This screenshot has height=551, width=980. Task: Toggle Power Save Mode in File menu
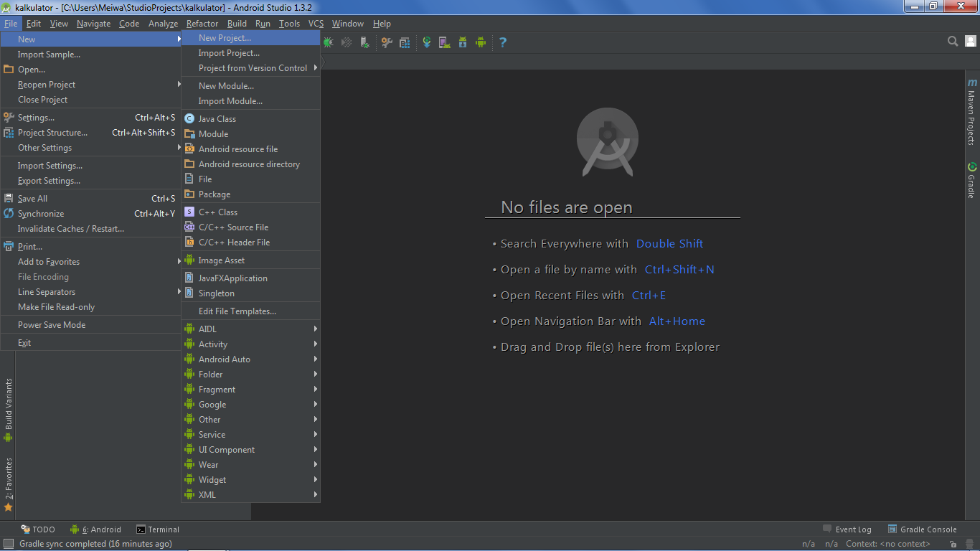pyautogui.click(x=90, y=325)
